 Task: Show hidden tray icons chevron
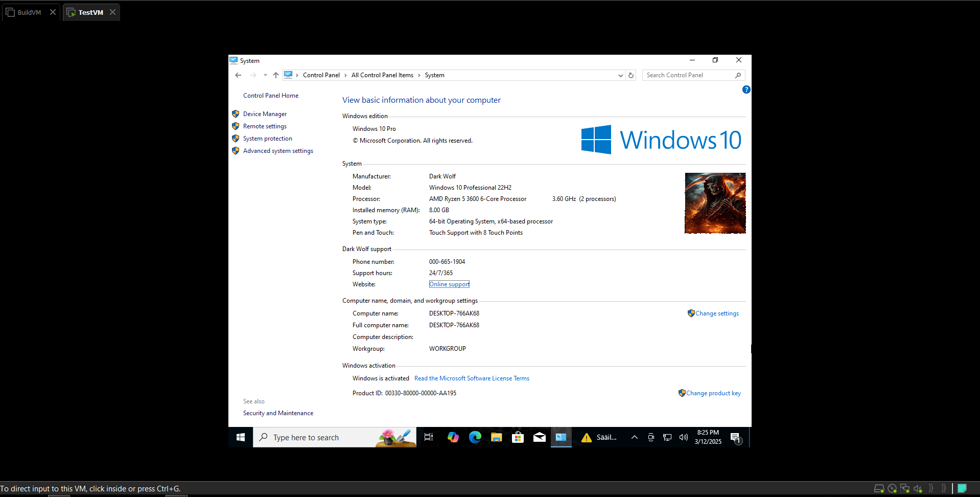pos(634,437)
